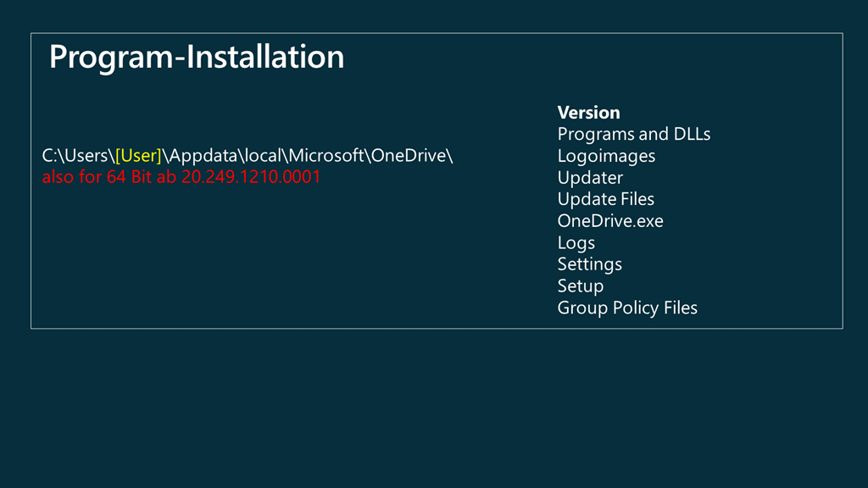The height and width of the screenshot is (488, 868).
Task: Select the 'Update Files' list entry
Action: coord(605,199)
